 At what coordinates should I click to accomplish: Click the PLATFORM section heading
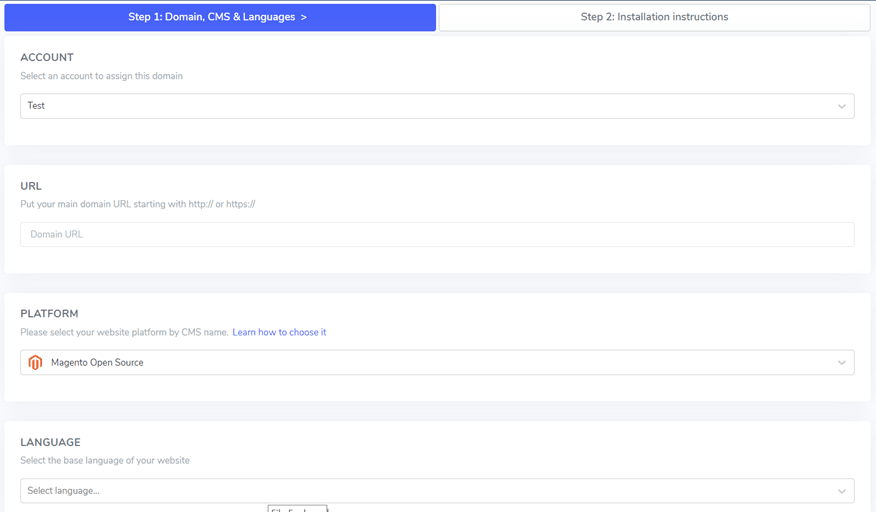point(49,314)
